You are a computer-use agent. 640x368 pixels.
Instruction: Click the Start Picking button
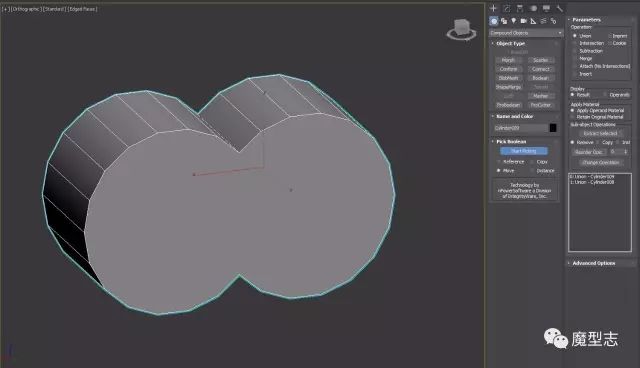click(524, 151)
